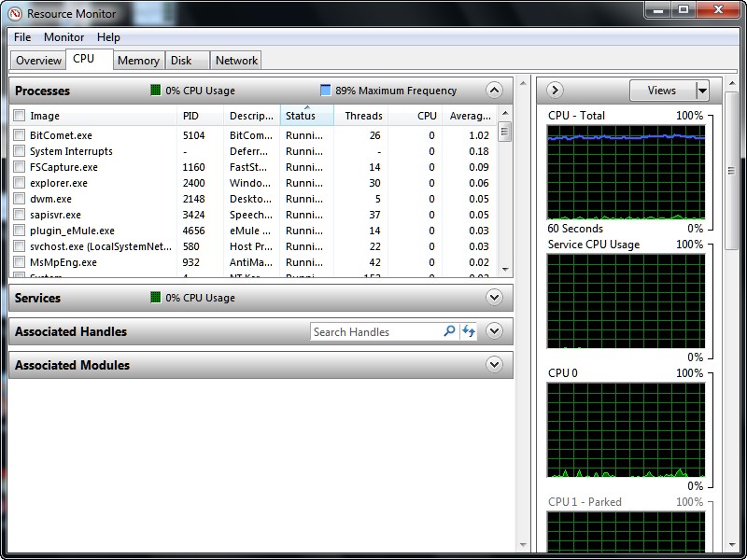Check the plugin_eMule.exe checkbox
Screen dimensions: 747x560
tap(19, 231)
